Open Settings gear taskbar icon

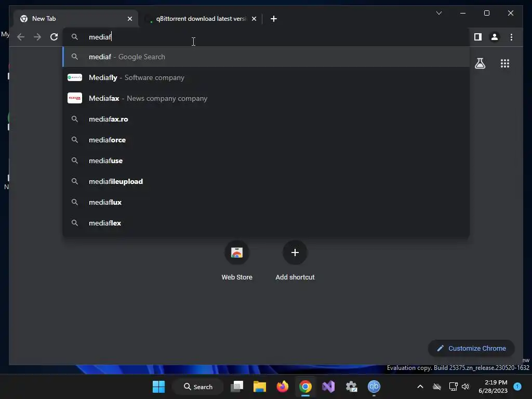tap(351, 387)
